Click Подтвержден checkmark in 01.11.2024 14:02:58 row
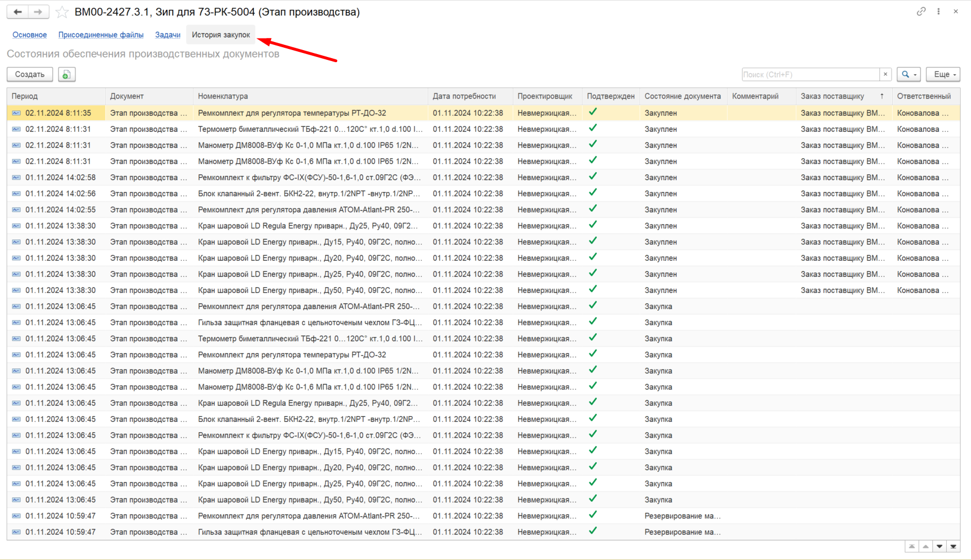This screenshot has height=560, width=971. coord(593,177)
